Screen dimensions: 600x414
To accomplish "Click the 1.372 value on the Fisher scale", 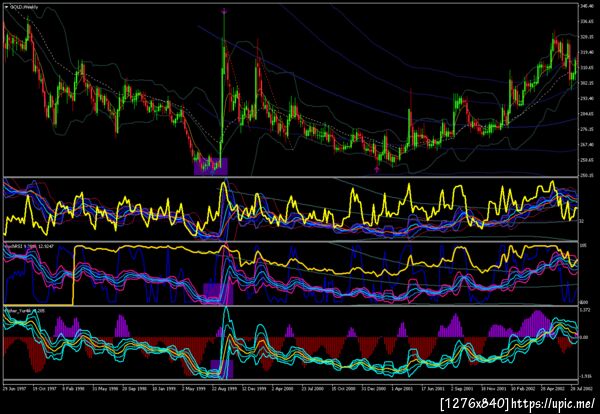I will (x=587, y=310).
